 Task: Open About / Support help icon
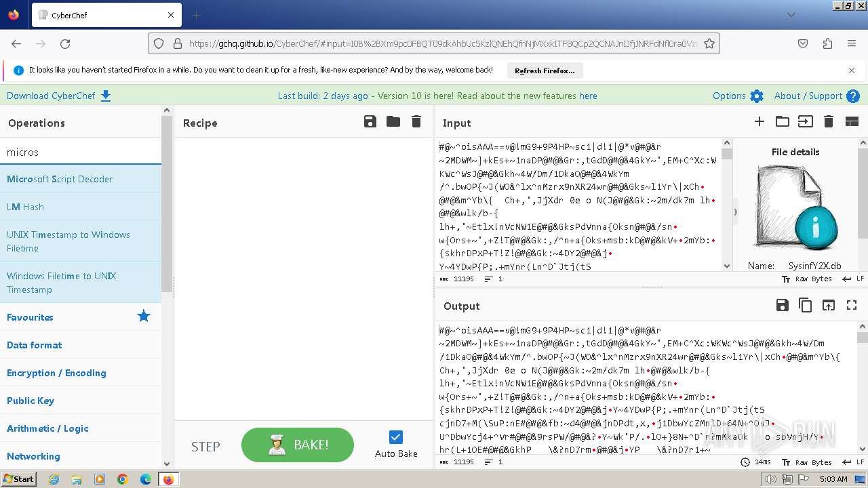click(853, 96)
